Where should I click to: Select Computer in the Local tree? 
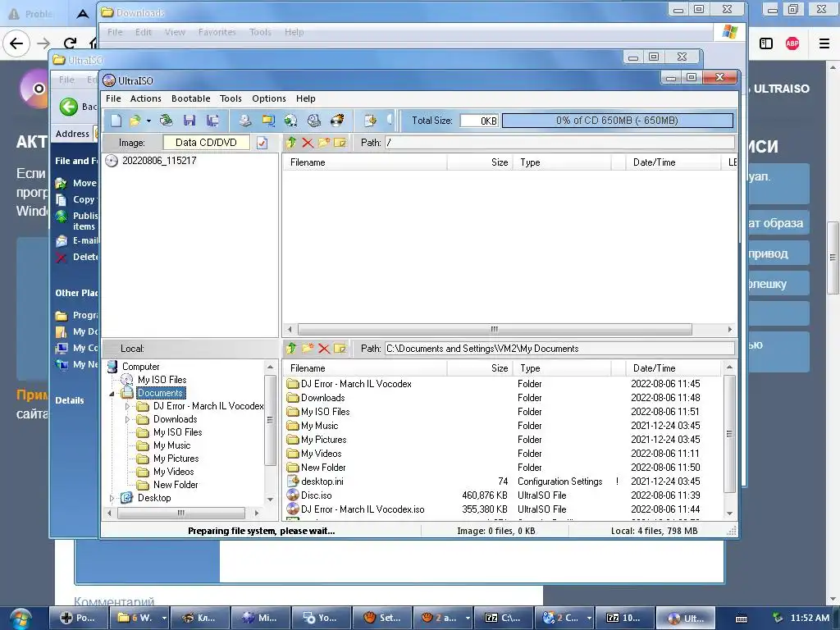coord(141,367)
